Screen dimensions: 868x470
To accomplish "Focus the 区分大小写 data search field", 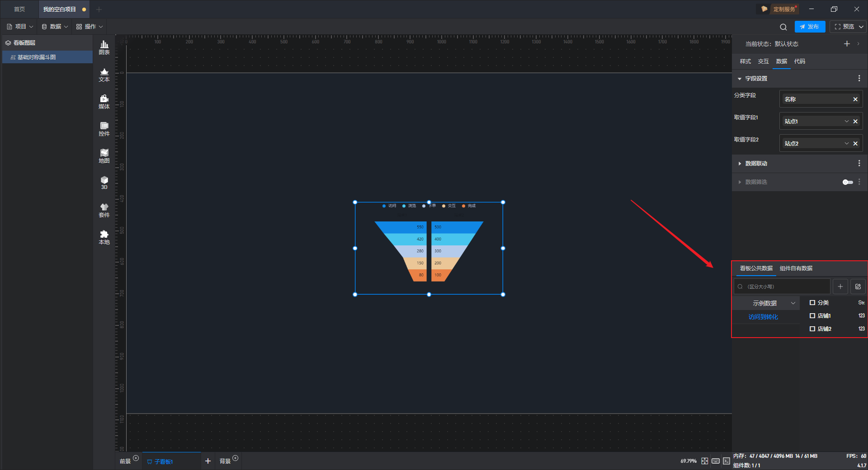I will [782, 287].
